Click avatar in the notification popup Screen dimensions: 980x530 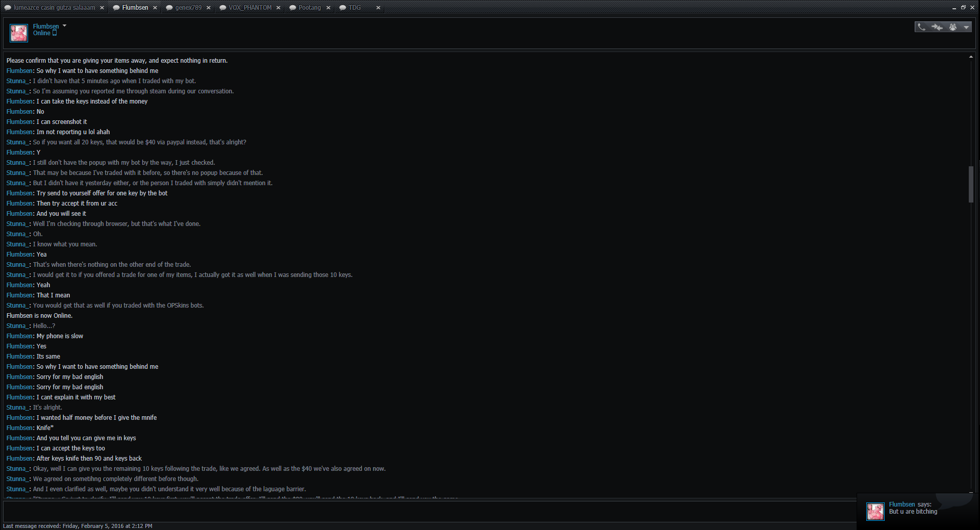pyautogui.click(x=875, y=511)
